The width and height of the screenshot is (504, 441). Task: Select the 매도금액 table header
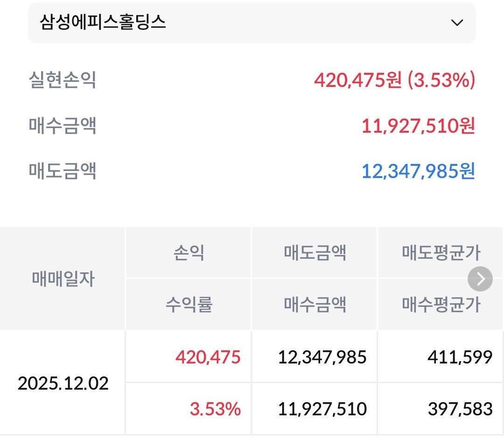point(315,253)
